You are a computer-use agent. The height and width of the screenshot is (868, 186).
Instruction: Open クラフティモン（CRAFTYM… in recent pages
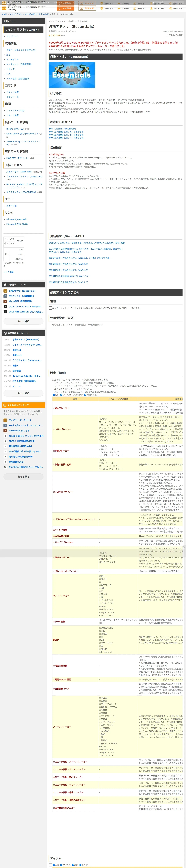27,361
